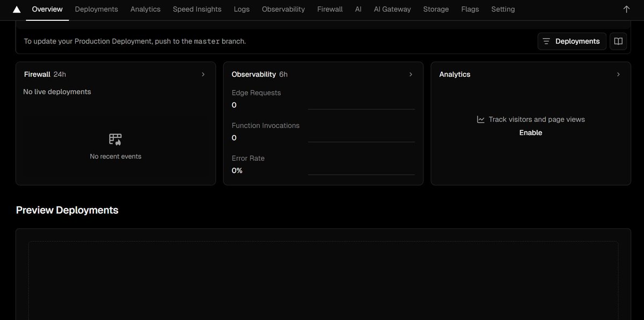644x320 pixels.
Task: Click the Deployments button with filter icon
Action: coord(572,41)
